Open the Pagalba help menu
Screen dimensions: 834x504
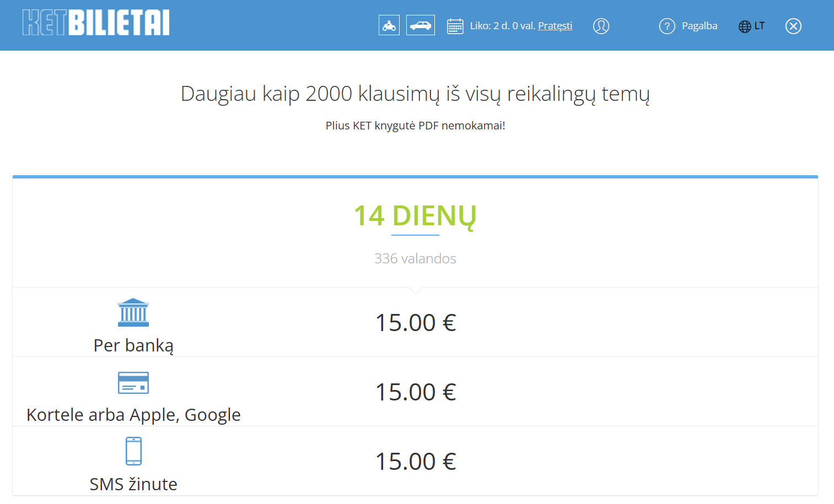pos(700,26)
